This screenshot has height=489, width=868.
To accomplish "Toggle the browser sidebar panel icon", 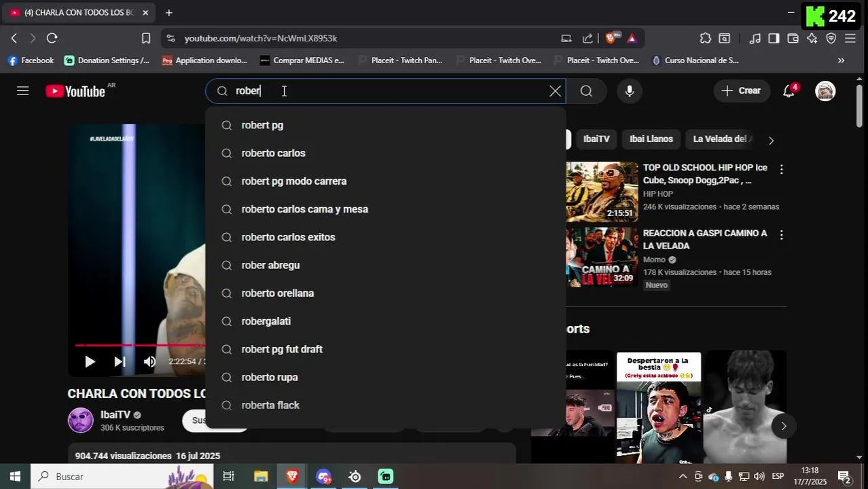I will pos(774,38).
